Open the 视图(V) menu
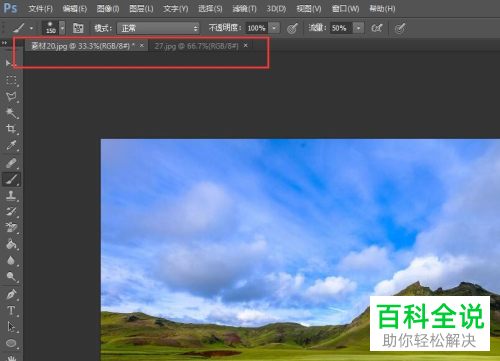The height and width of the screenshot is (361, 500). pyautogui.click(x=309, y=9)
